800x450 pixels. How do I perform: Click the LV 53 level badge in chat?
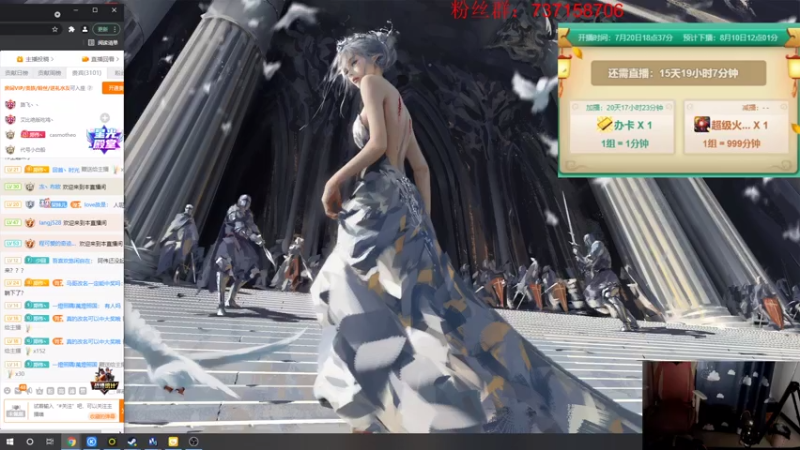click(12, 244)
